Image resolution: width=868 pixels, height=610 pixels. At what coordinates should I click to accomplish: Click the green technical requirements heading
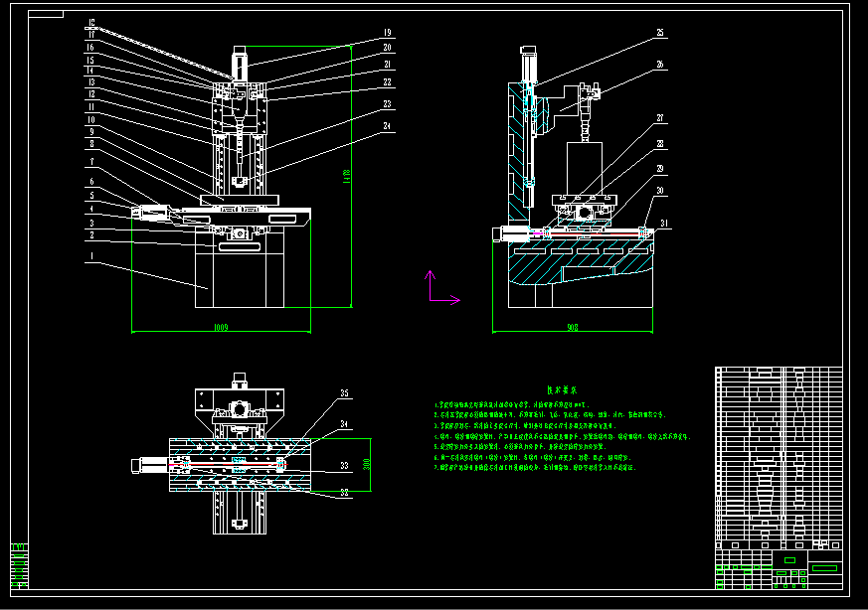point(562,389)
